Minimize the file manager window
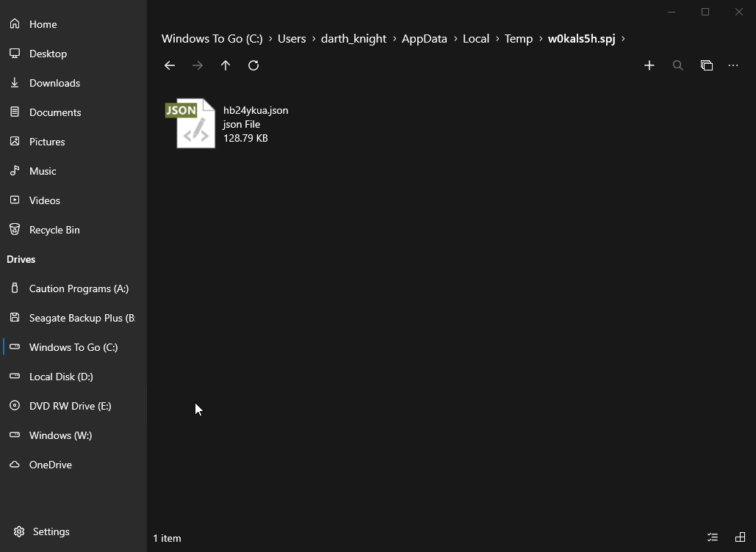This screenshot has width=756, height=552. click(672, 12)
